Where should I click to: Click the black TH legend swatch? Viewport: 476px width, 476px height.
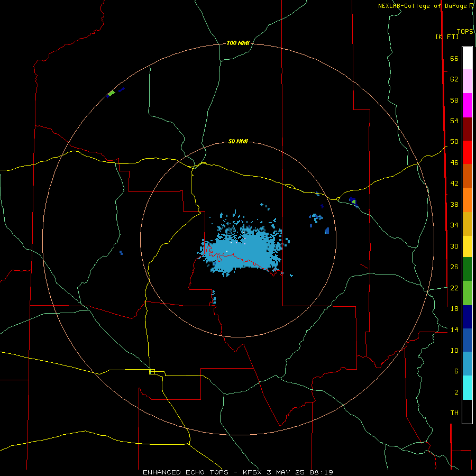(x=467, y=411)
